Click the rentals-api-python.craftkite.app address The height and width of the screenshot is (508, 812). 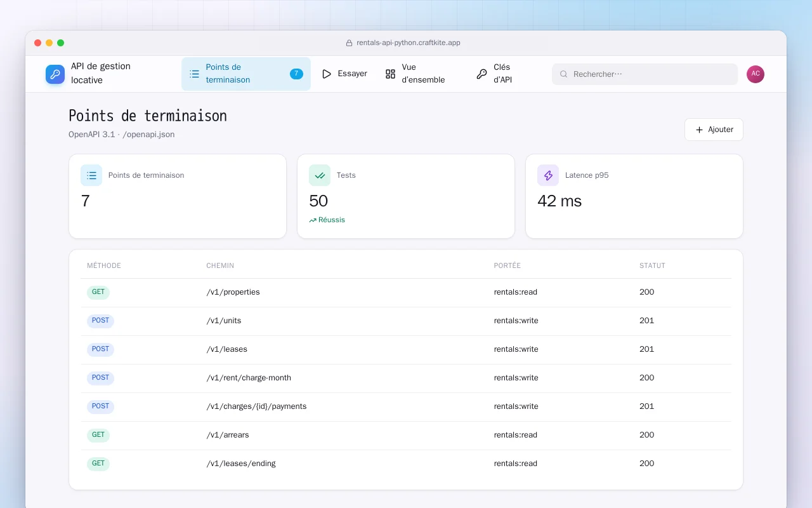pos(409,43)
